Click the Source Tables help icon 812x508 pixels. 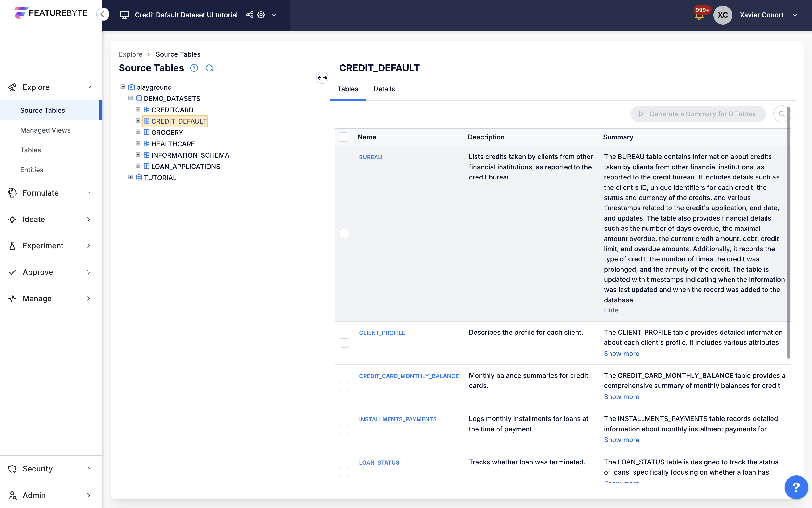pyautogui.click(x=194, y=68)
